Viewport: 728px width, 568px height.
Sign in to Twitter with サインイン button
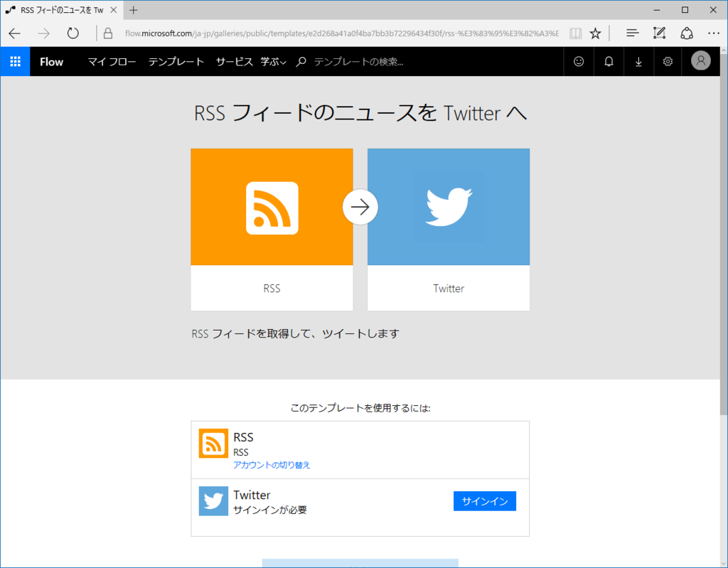click(x=484, y=501)
